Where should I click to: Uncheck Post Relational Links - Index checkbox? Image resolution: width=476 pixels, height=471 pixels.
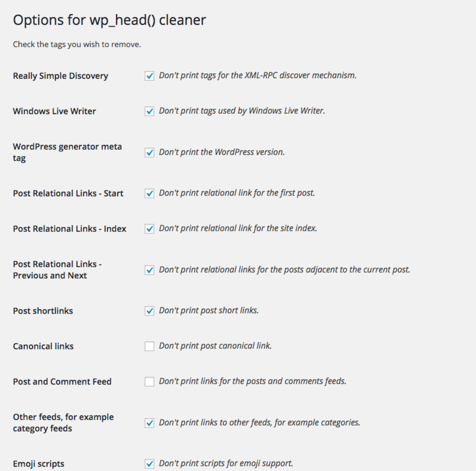coord(149,229)
